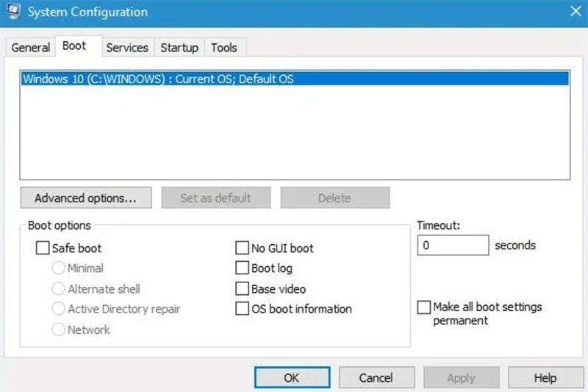The width and height of the screenshot is (588, 392).
Task: Check Make all boot settings permanent
Action: coord(423,307)
